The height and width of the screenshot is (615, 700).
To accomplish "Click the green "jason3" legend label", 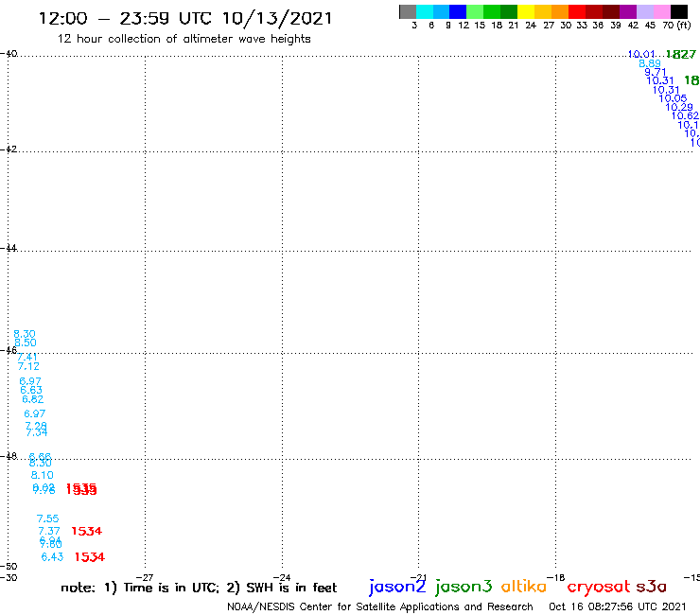I will [x=464, y=587].
